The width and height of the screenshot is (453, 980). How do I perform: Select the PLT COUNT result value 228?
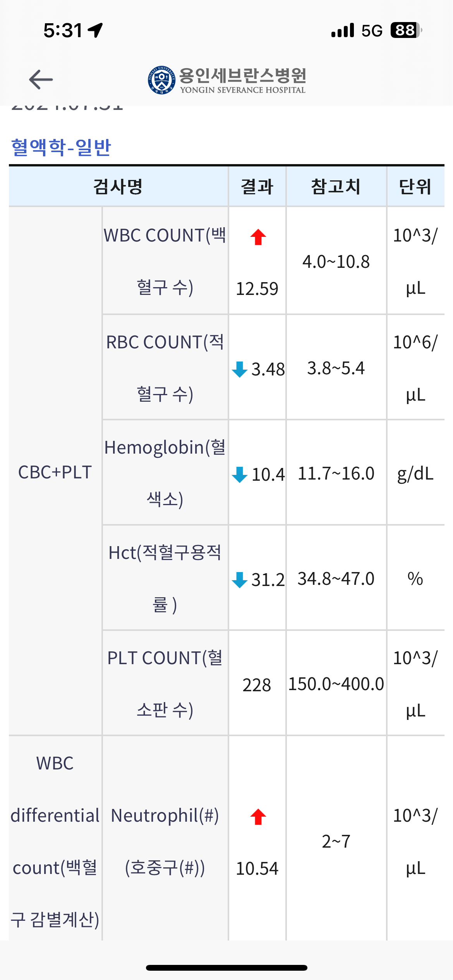pyautogui.click(x=257, y=685)
